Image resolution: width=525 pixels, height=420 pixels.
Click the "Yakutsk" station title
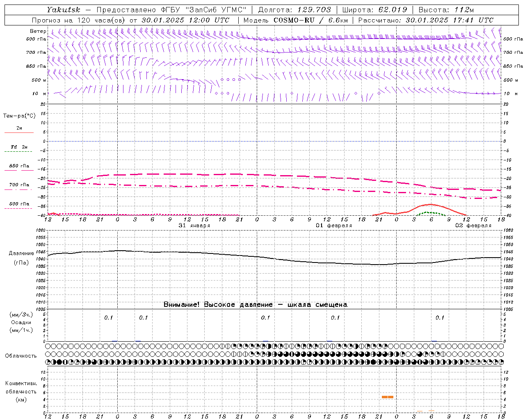click(63, 9)
